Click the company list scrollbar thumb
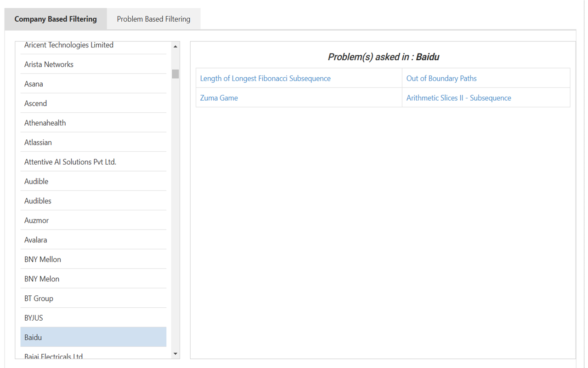This screenshot has height=368, width=588. click(175, 74)
